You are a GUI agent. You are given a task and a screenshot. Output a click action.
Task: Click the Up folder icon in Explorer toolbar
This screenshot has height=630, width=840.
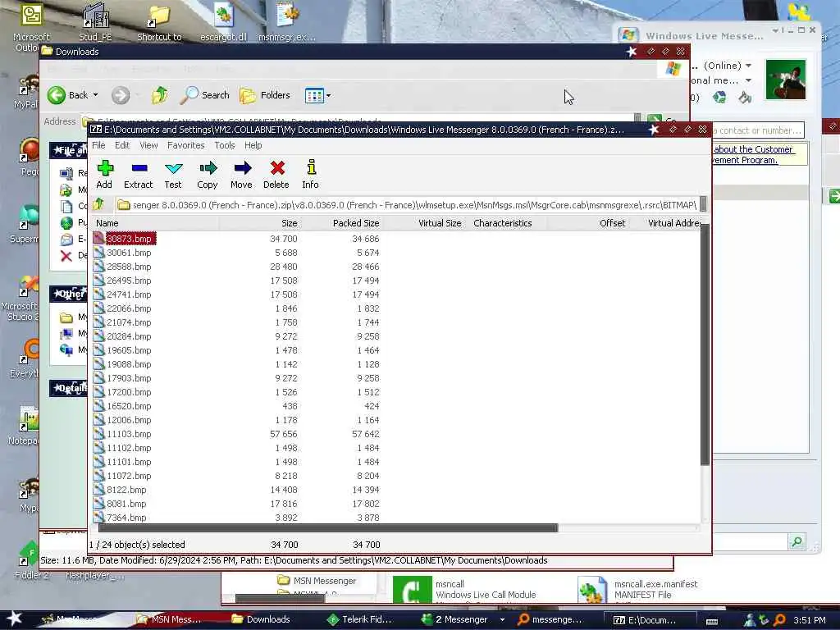(160, 95)
